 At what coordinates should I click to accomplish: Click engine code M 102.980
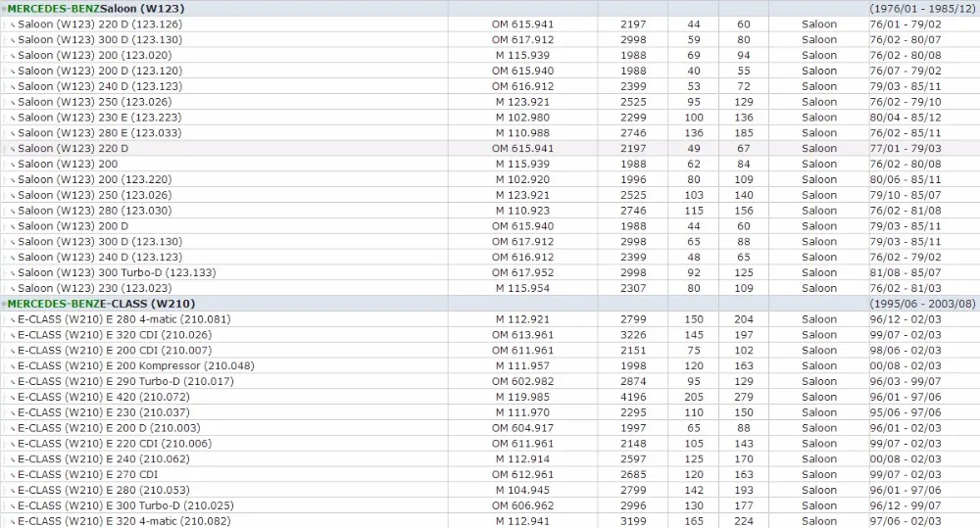tap(522, 118)
